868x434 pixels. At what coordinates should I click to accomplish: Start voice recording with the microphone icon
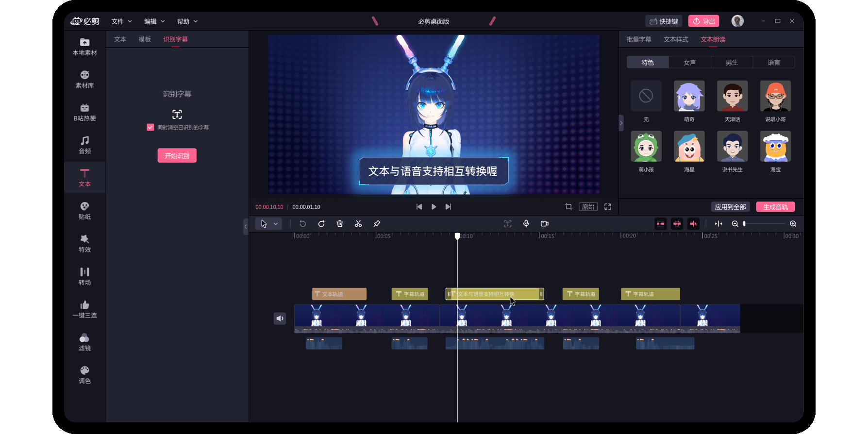click(526, 224)
